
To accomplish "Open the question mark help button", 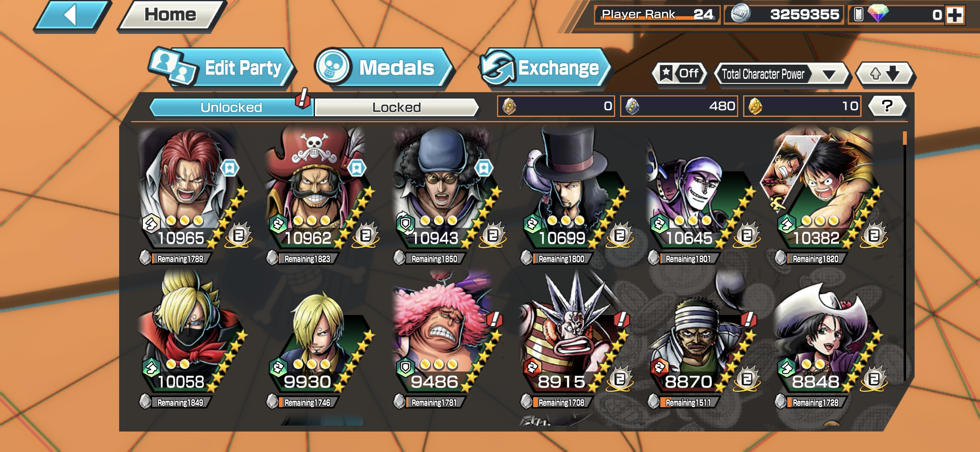I will (x=887, y=106).
